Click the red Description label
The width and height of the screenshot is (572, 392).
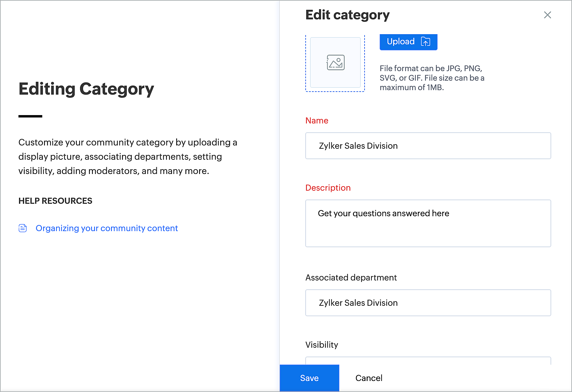pyautogui.click(x=328, y=188)
